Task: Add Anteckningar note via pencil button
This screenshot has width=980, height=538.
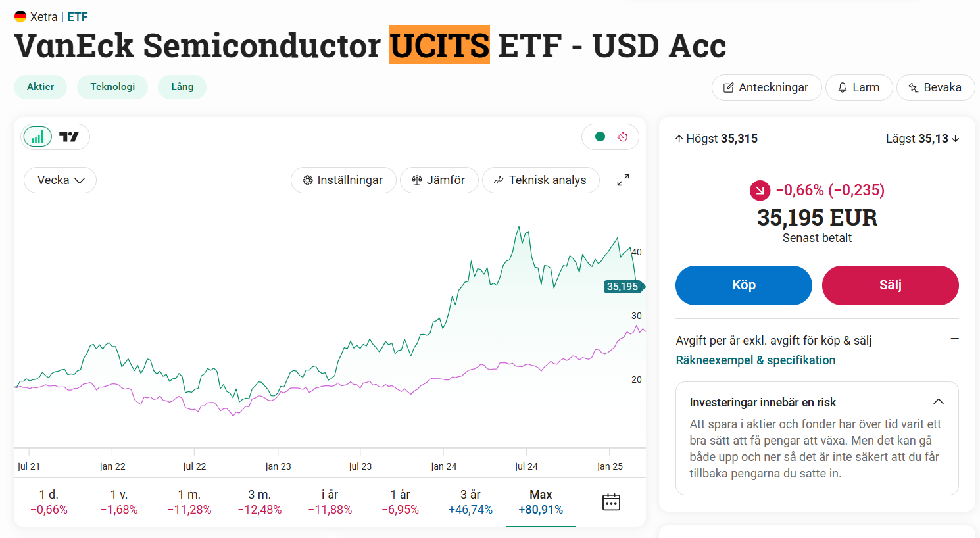Action: click(x=766, y=87)
